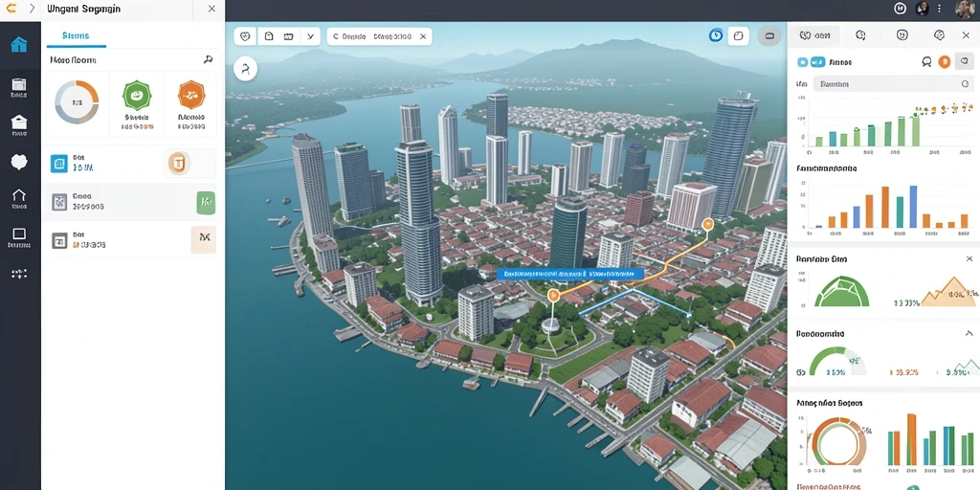The image size is (980, 490).
Task: Select the first tab in the right panel header
Action: [815, 35]
